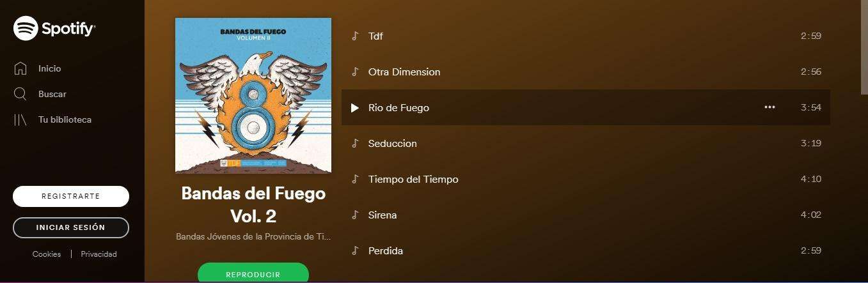The width and height of the screenshot is (868, 283).
Task: Open Inicio via the home icon
Action: click(x=20, y=68)
